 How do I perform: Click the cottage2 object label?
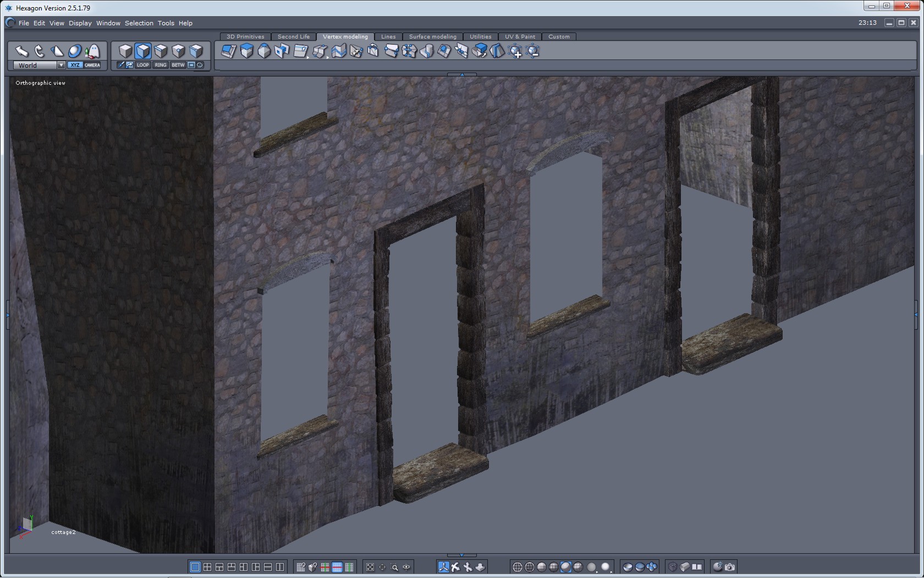coord(63,532)
